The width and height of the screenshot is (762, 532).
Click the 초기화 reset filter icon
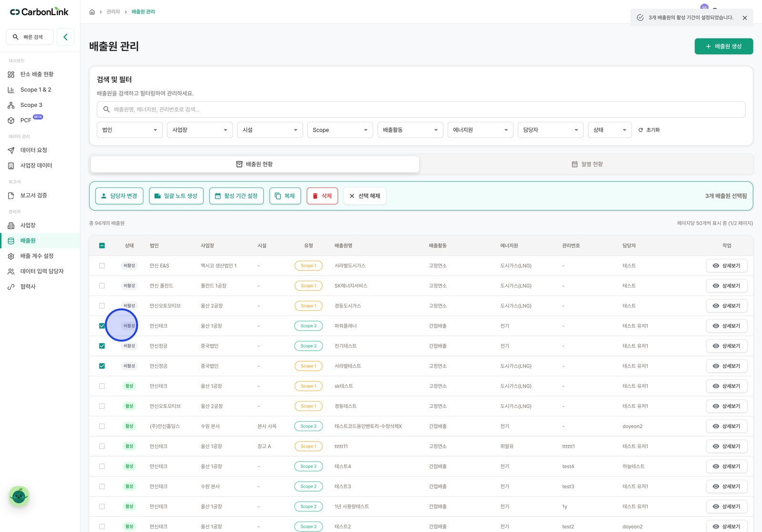coord(641,130)
